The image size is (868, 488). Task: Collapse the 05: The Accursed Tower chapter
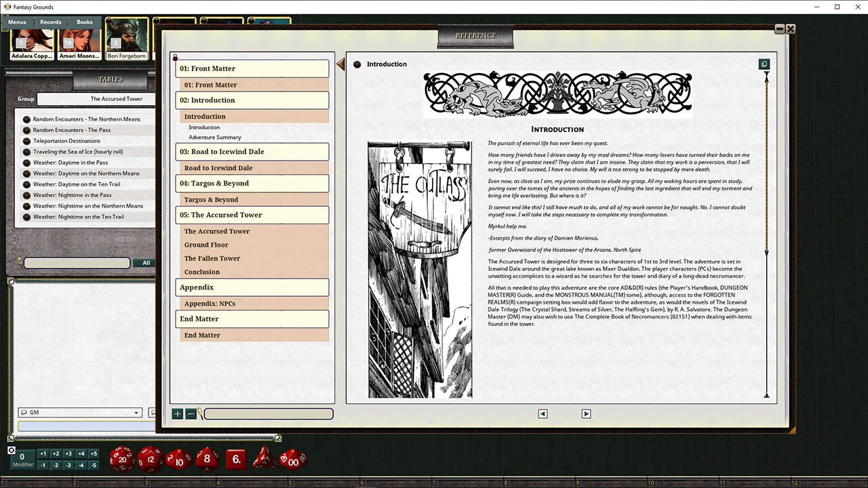coord(252,215)
